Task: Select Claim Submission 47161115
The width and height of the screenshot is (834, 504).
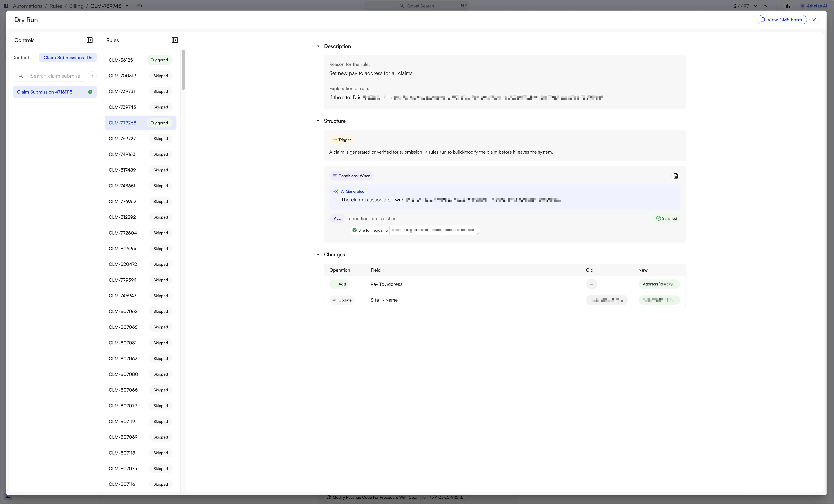Action: (x=55, y=92)
